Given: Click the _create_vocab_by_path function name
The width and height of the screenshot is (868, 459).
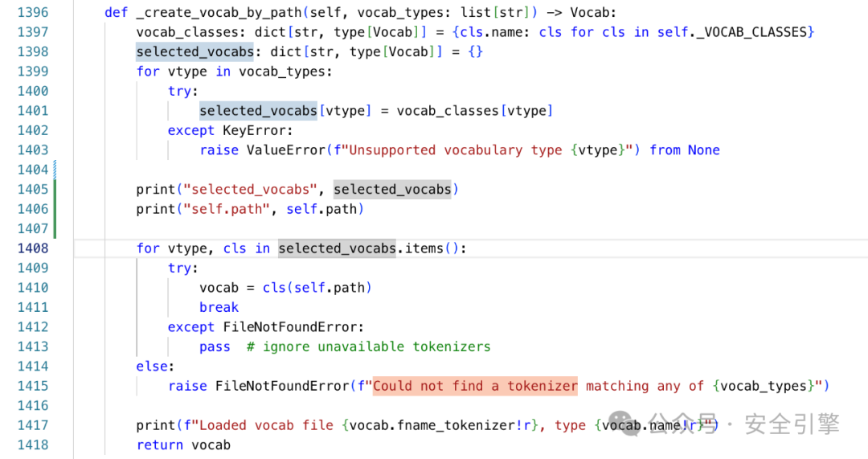Looking at the screenshot, I should coord(219,12).
